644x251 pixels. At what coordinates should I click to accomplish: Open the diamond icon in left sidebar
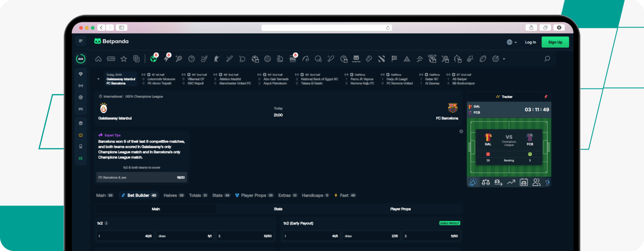coord(80,74)
